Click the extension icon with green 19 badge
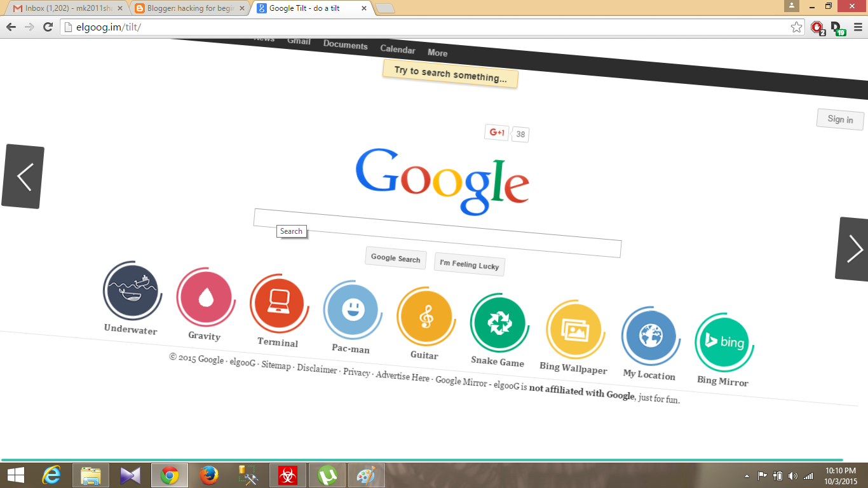This screenshot has width=868, height=488. [837, 27]
